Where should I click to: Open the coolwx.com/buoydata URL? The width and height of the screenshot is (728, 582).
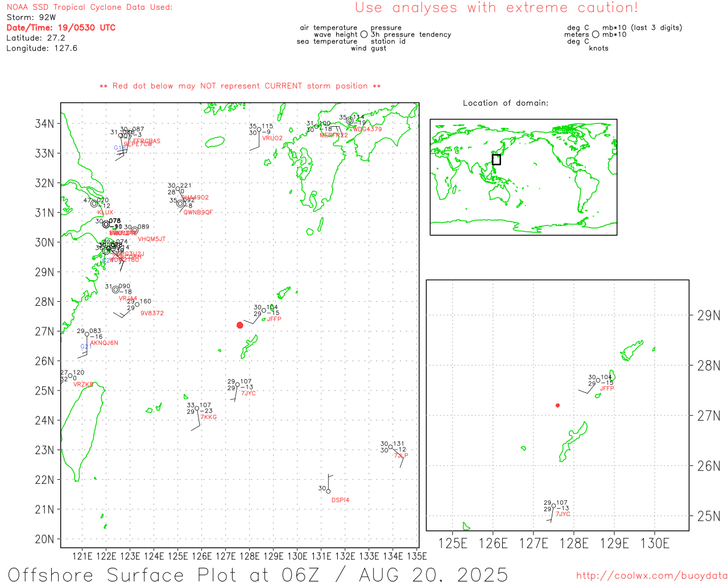[x=652, y=575]
